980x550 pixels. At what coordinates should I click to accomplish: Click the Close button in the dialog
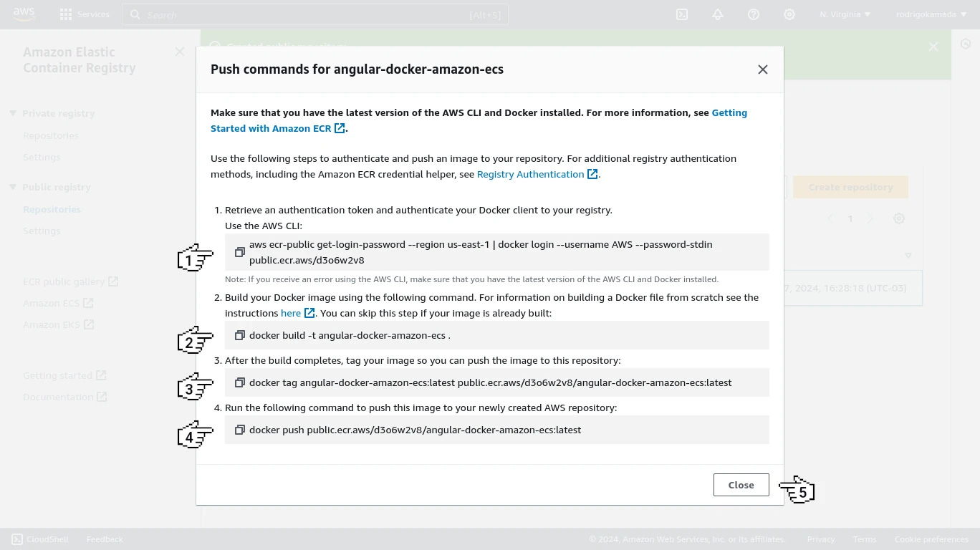click(741, 485)
